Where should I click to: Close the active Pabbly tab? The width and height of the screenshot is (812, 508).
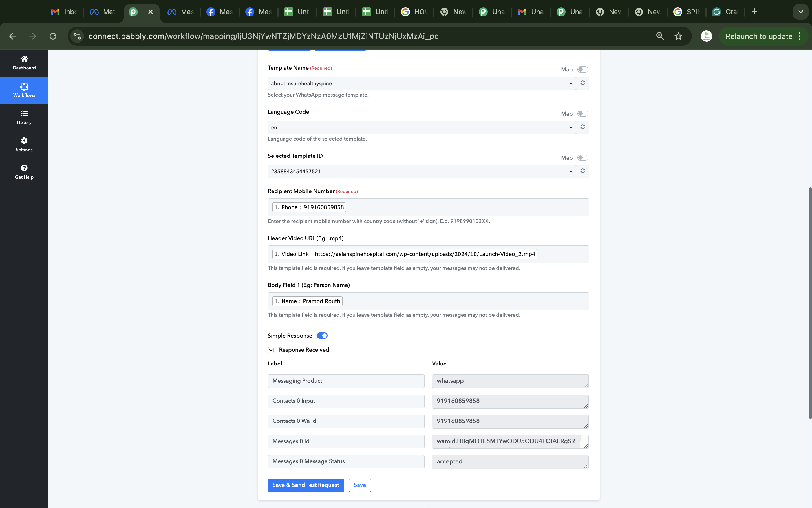pyautogui.click(x=151, y=12)
